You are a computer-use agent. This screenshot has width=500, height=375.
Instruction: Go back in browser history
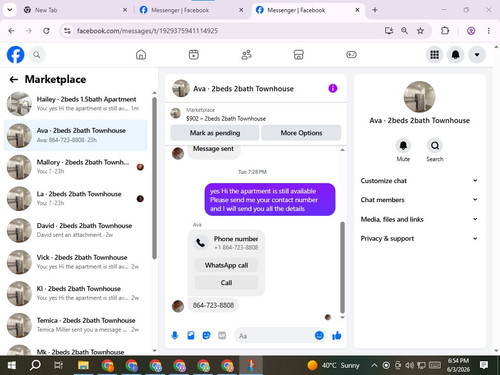point(11,31)
